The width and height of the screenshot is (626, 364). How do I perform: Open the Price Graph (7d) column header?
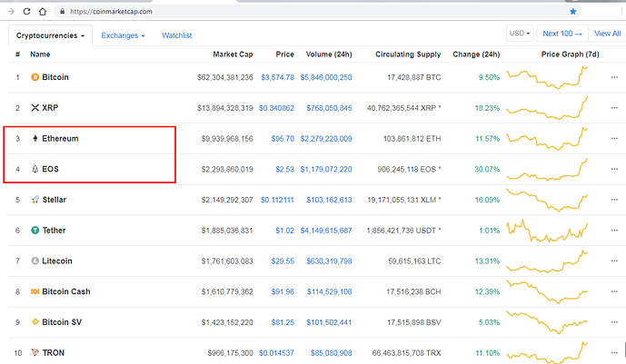570,54
